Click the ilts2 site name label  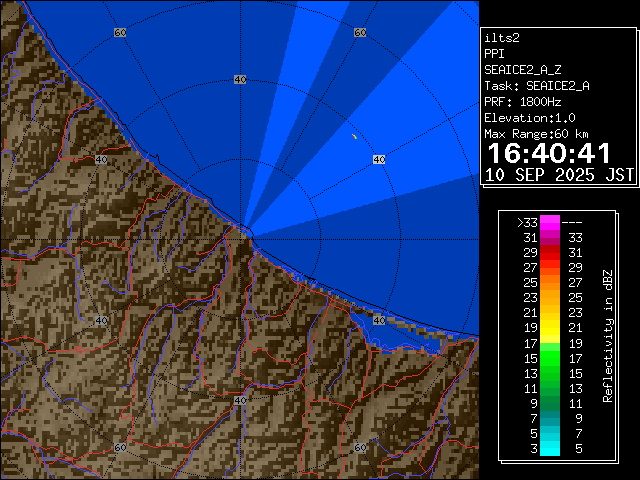pos(504,38)
